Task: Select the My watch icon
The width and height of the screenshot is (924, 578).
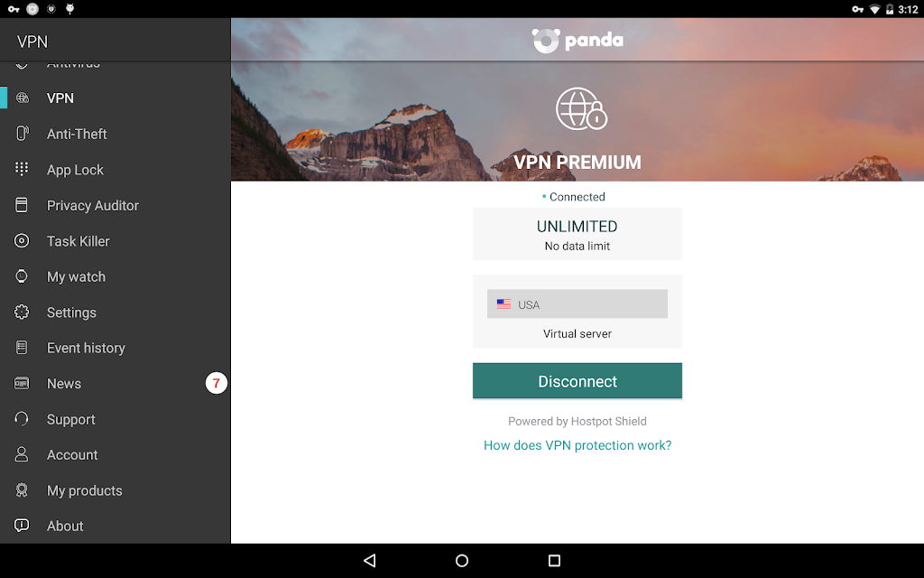Action: click(x=22, y=276)
